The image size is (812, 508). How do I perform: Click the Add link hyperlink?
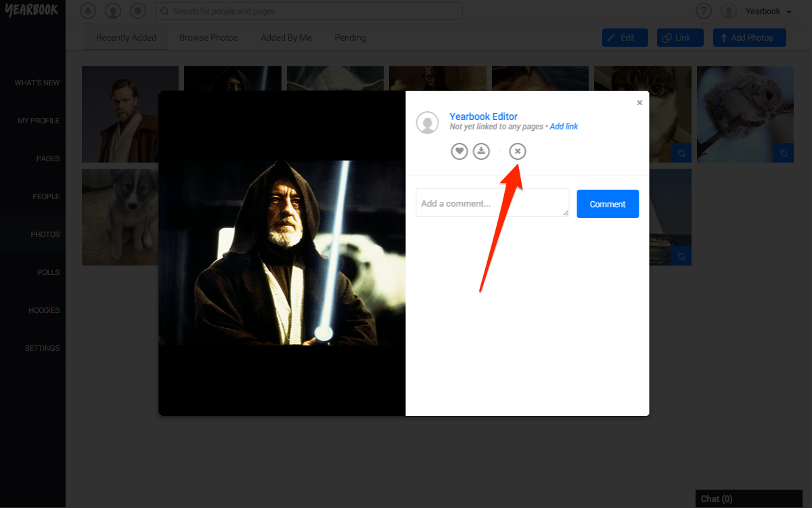[x=564, y=127]
